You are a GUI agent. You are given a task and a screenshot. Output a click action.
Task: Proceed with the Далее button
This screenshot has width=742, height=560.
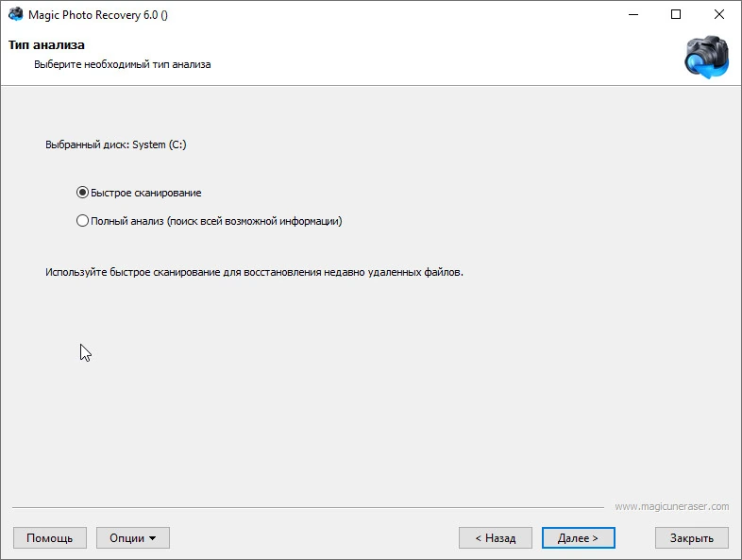tap(579, 538)
